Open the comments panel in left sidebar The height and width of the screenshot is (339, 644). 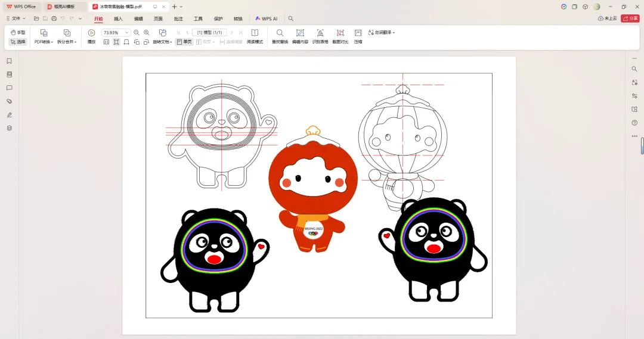tap(10, 88)
